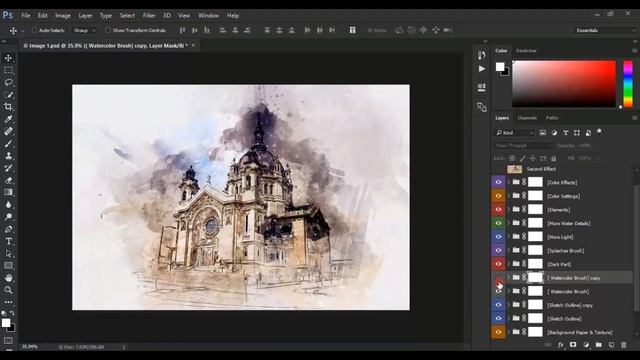
Task: Click the foreground color swatch in Color panel
Action: [x=500, y=67]
